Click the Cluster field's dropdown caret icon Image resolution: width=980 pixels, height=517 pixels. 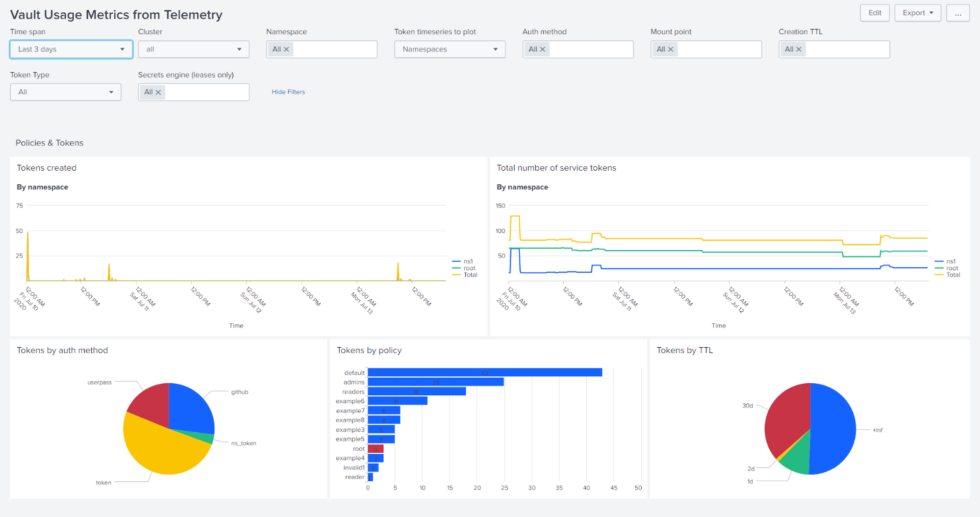pos(240,49)
